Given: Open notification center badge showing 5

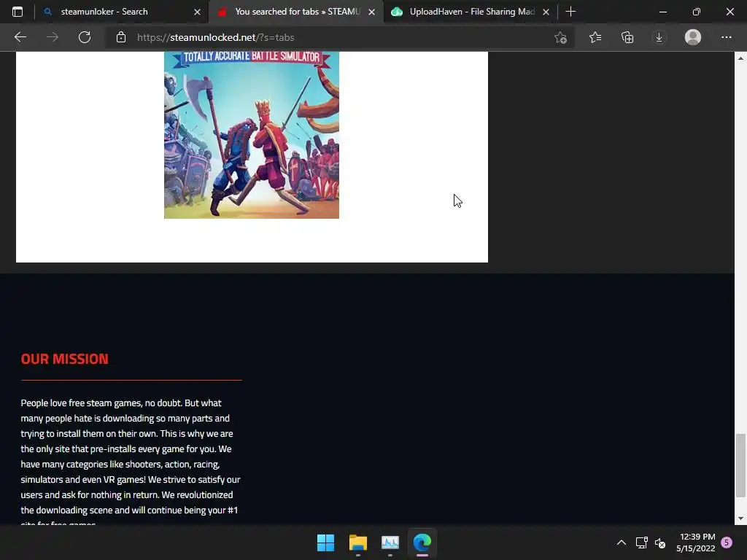Looking at the screenshot, I should 727,542.
